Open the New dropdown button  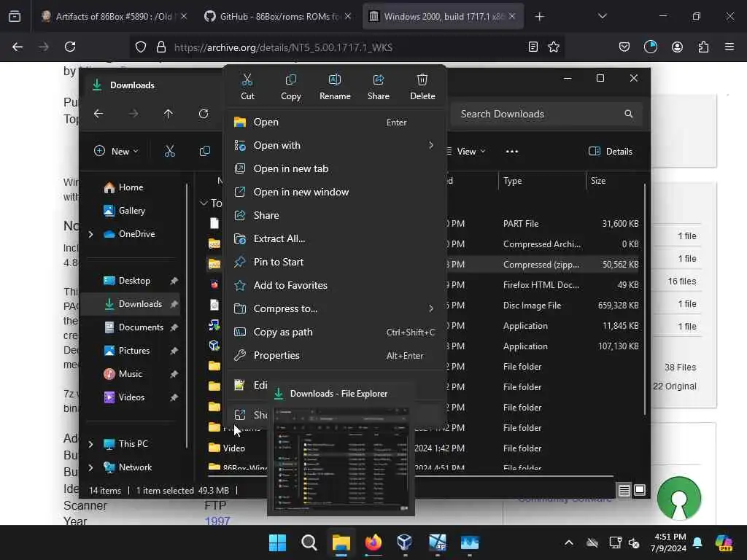coord(116,152)
